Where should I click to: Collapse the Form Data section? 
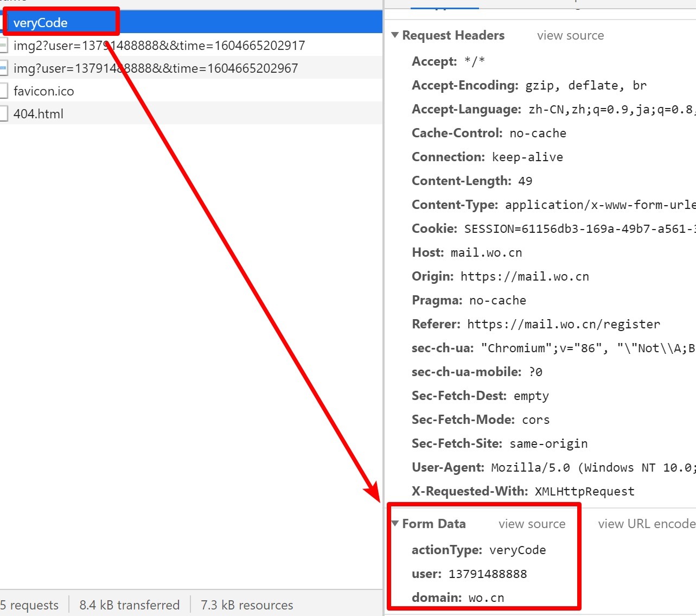coord(395,524)
